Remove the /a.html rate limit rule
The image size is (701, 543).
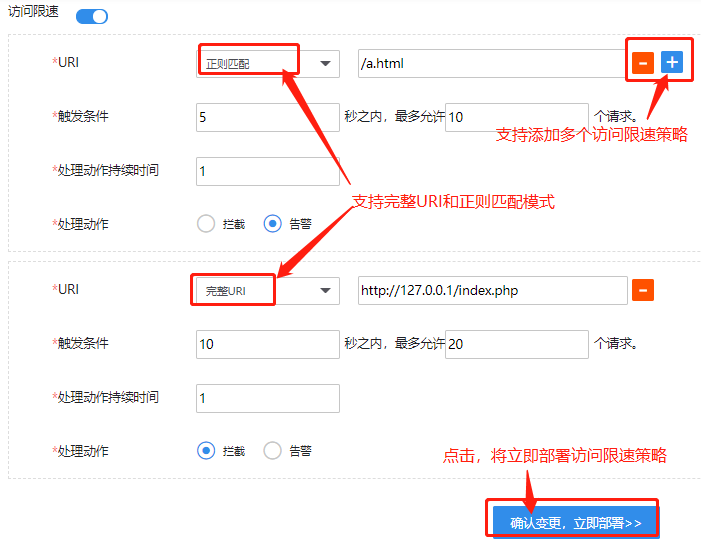coord(643,63)
